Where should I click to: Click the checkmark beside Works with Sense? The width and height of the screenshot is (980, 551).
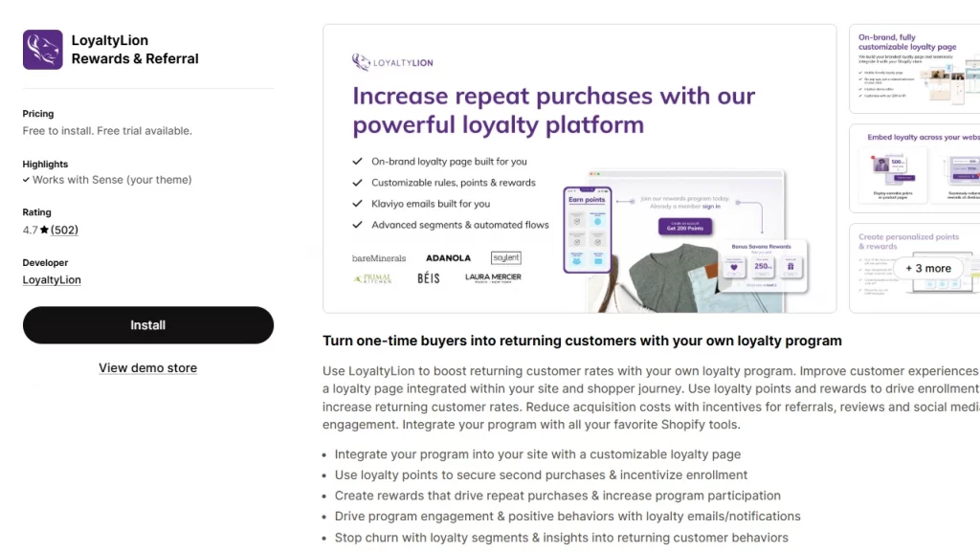tap(27, 179)
